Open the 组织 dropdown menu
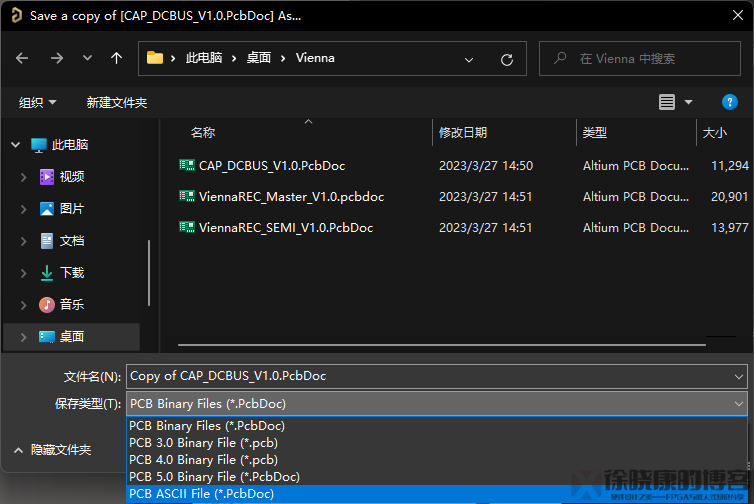 (38, 102)
